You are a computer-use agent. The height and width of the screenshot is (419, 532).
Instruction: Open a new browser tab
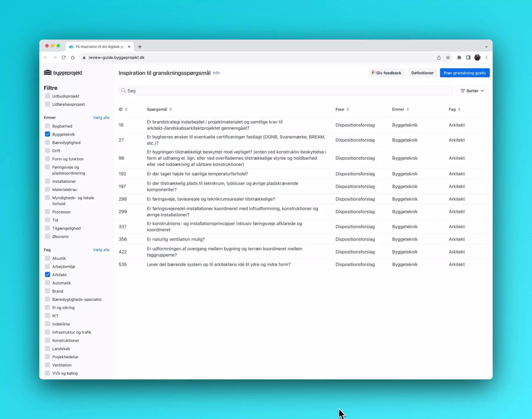(140, 47)
